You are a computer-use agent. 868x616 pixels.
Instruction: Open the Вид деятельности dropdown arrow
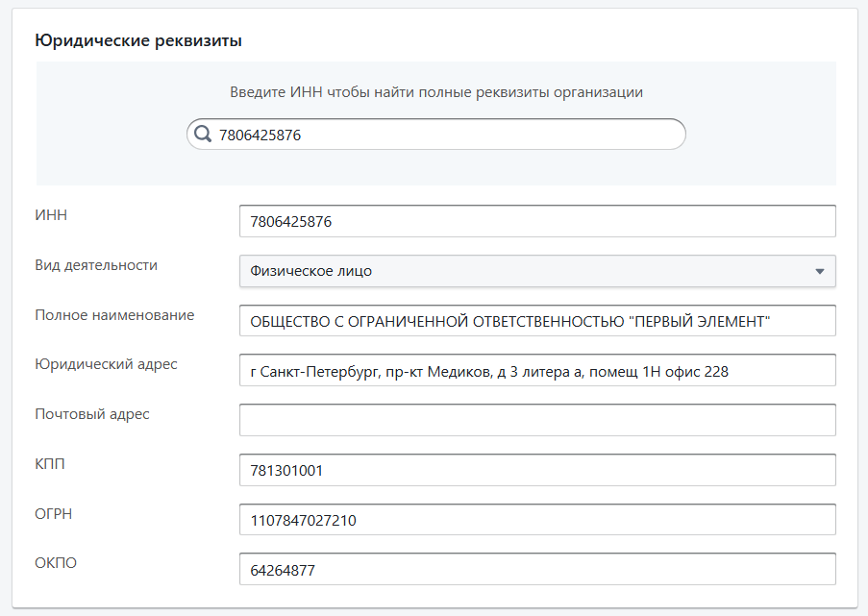[x=819, y=271]
